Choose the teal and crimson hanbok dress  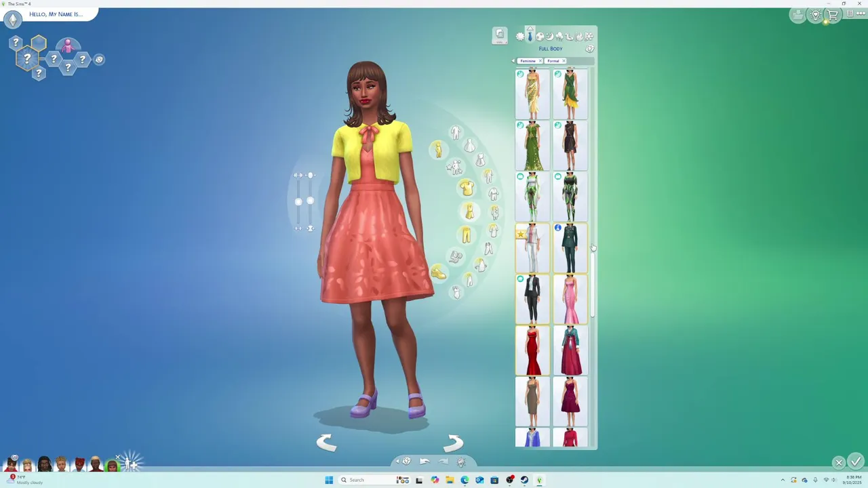point(570,350)
